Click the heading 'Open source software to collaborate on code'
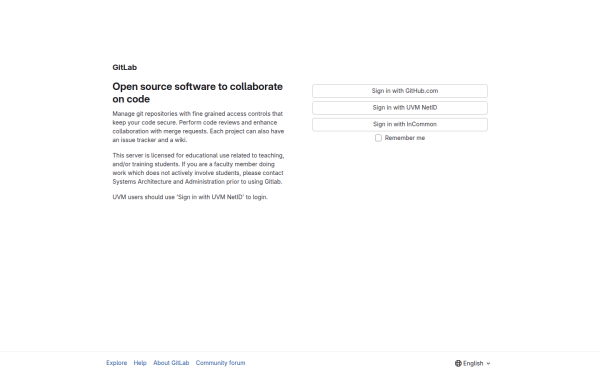The image size is (600, 375). pos(197,93)
